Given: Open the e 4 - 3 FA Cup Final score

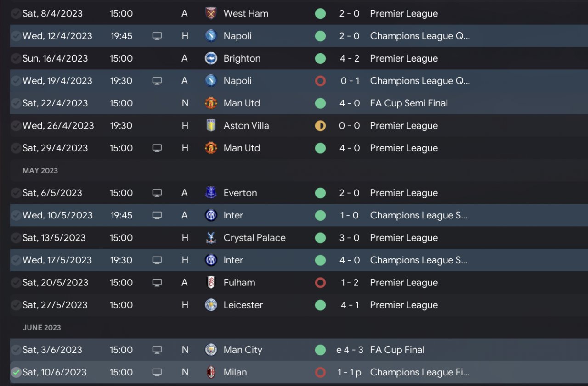Looking at the screenshot, I should click(350, 350).
